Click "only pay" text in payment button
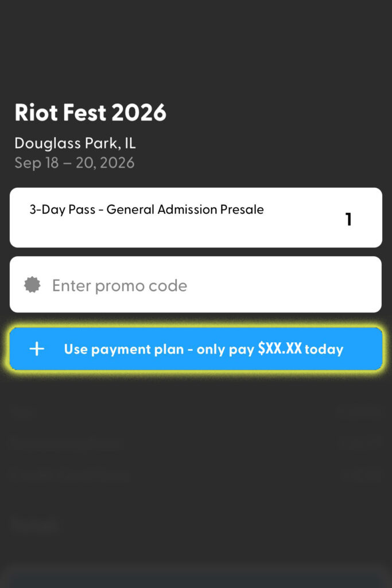The image size is (392, 588). [x=225, y=349]
